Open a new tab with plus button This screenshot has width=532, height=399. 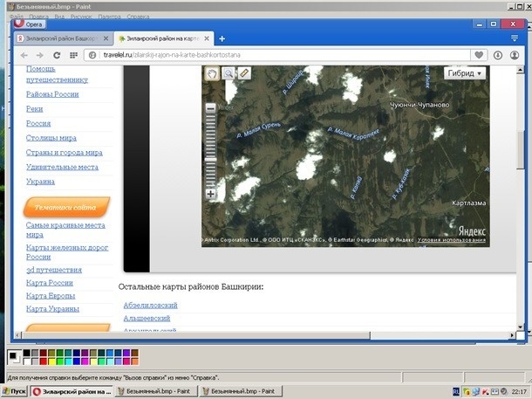click(x=222, y=38)
